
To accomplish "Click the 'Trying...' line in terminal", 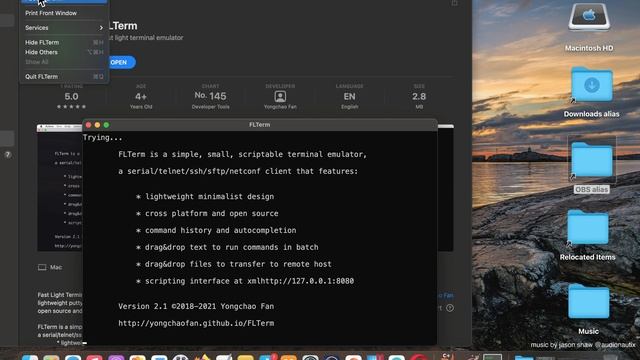I will [x=102, y=138].
